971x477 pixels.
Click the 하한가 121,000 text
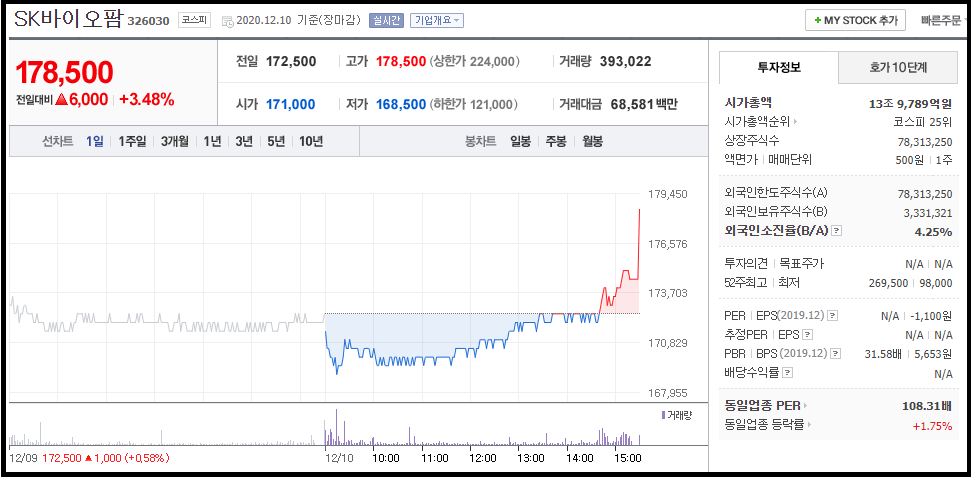474,104
